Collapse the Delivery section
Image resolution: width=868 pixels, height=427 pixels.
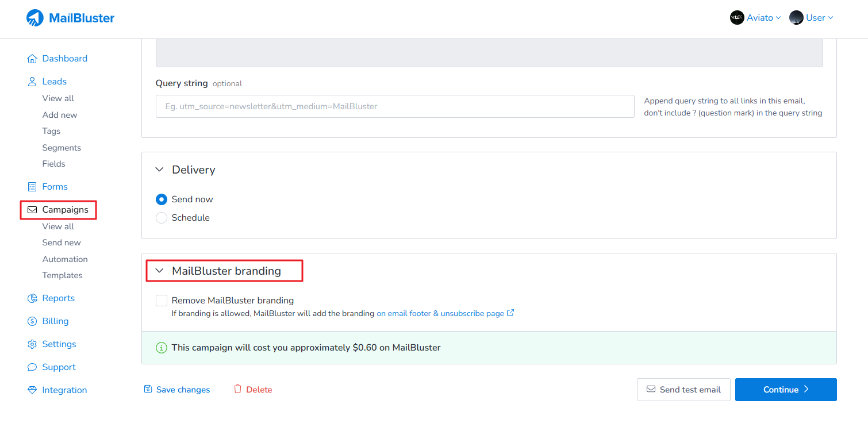[160, 170]
